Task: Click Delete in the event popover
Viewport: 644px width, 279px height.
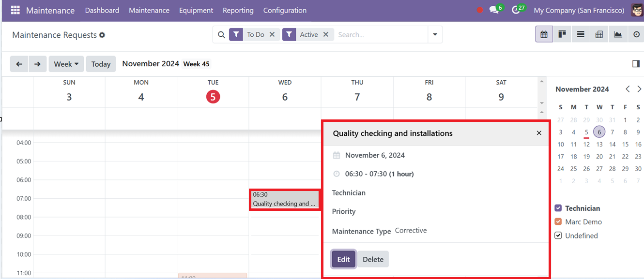Action: tap(373, 259)
